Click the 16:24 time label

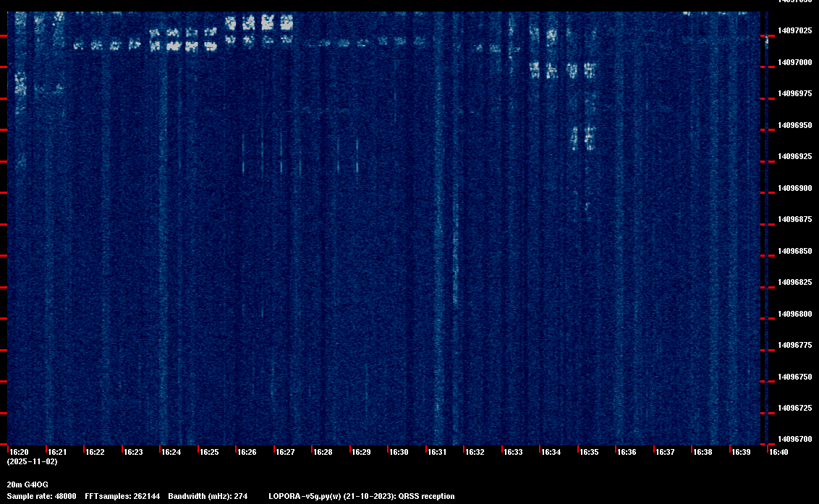tap(171, 452)
